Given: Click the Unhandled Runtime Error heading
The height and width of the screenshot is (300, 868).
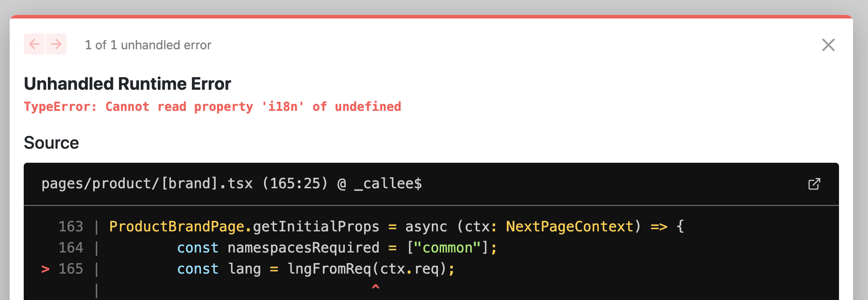Looking at the screenshot, I should [x=128, y=84].
